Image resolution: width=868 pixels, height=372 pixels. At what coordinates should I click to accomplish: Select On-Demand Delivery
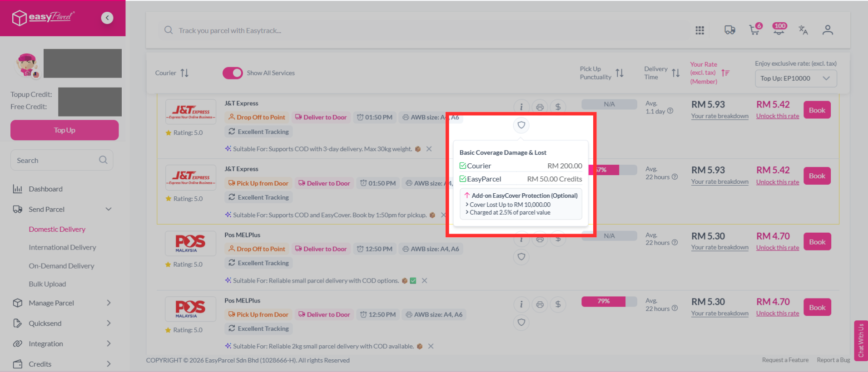tap(62, 266)
